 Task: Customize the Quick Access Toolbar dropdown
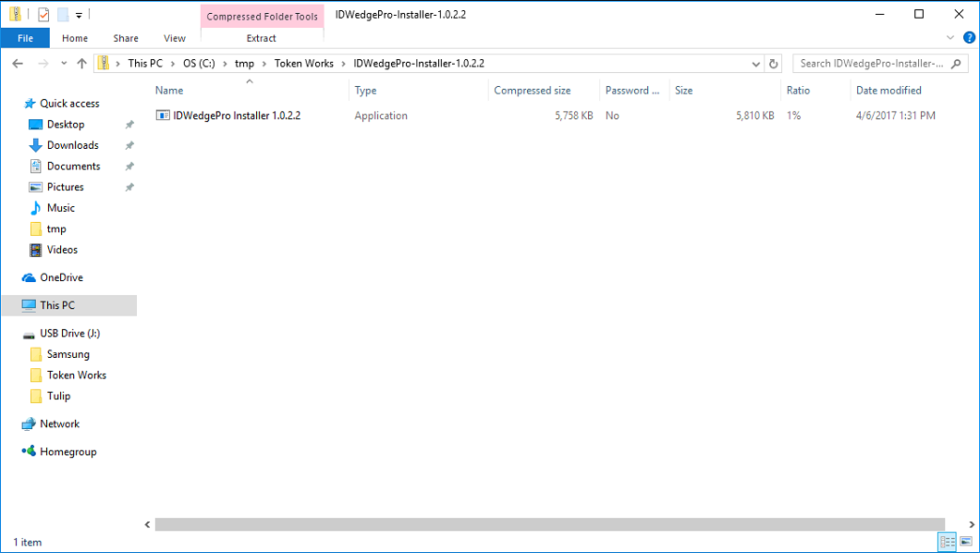[x=79, y=14]
